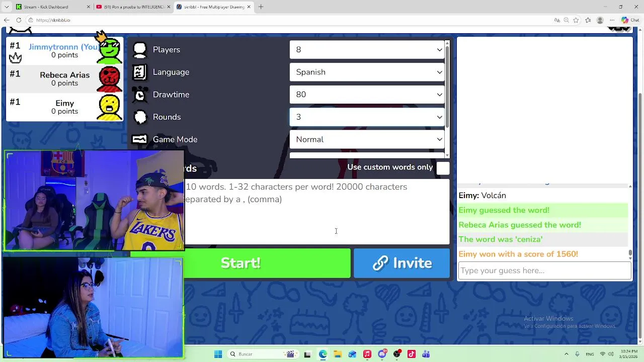The width and height of the screenshot is (644, 362).
Task: Click the microphone icon in system tray
Action: click(577, 354)
